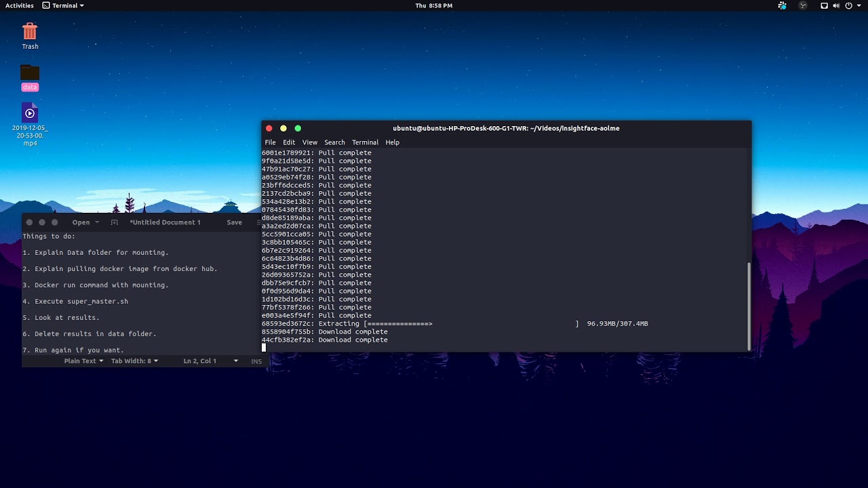Viewport: 868px width, 488px height.
Task: Open the terminal's Edit menu
Action: click(x=289, y=142)
